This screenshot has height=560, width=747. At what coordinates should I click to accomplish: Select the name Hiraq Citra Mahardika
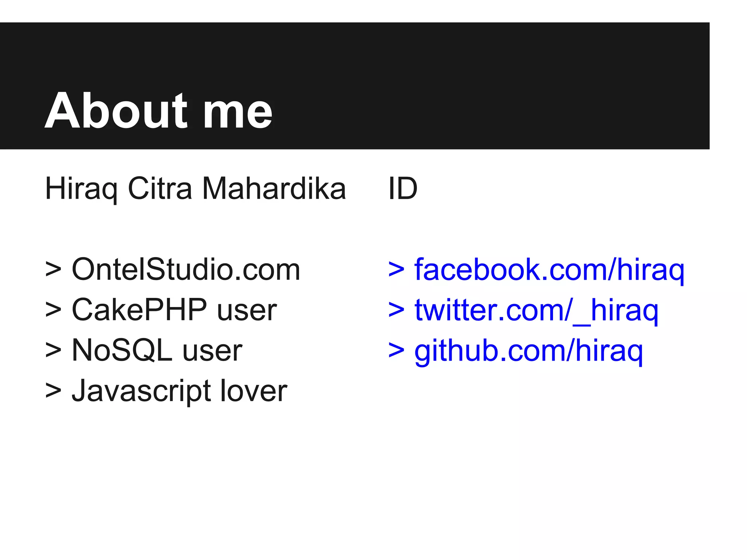[x=195, y=189]
